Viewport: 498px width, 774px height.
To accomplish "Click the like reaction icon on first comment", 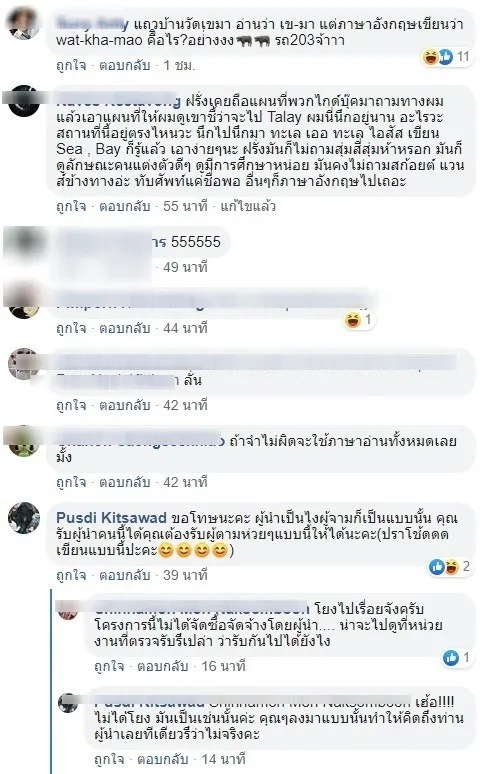I will (445, 57).
